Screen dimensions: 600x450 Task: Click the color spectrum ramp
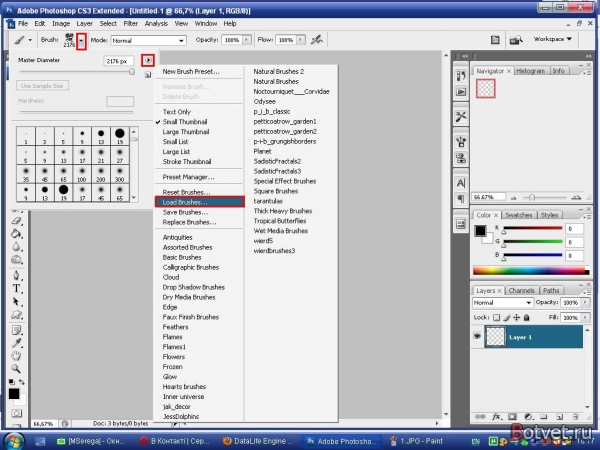point(531,271)
